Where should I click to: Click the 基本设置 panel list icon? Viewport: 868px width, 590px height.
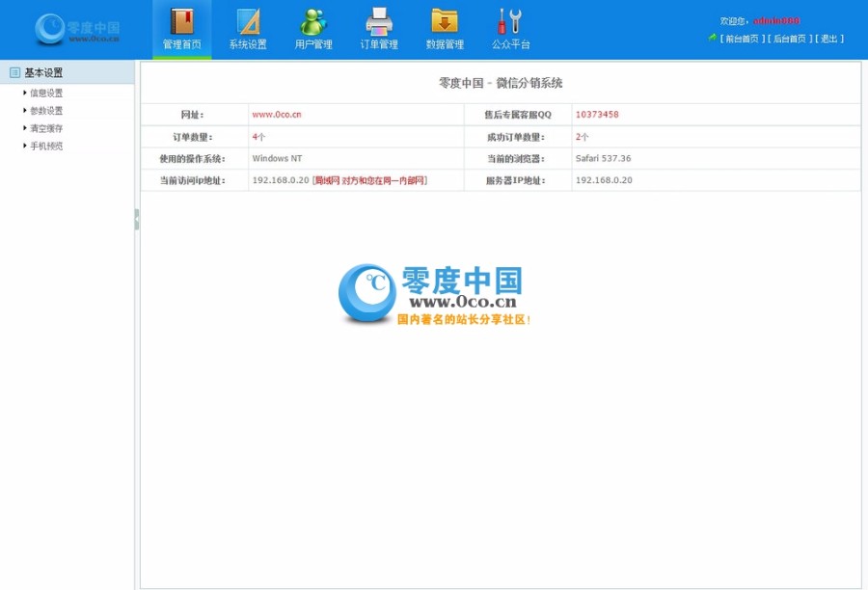(14, 72)
